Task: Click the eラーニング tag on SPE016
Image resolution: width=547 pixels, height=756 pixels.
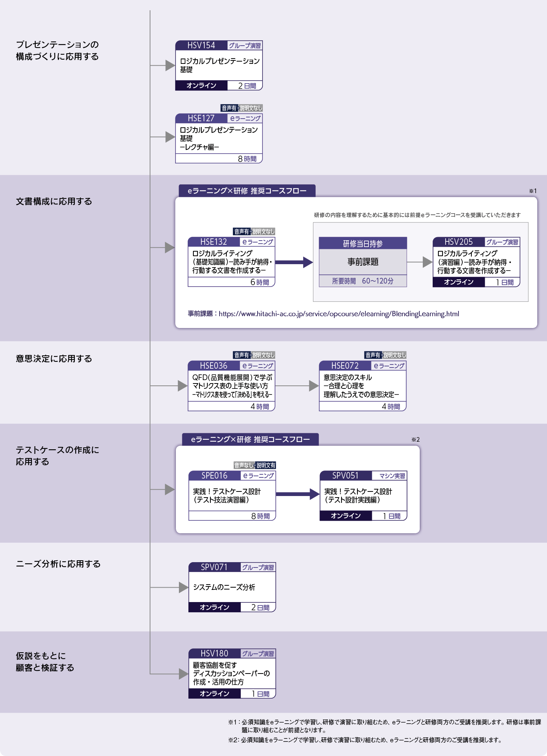Action: point(258,476)
